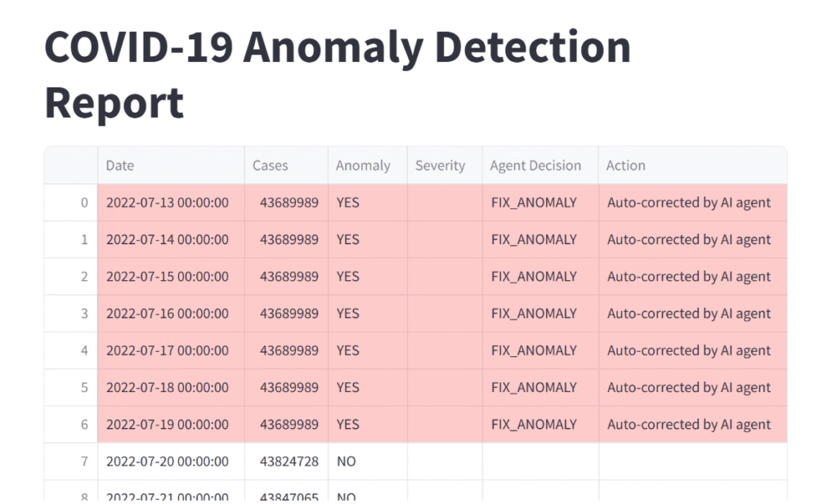
Task: Click the COVID-19 Anomaly Detection Report heading
Action: pyautogui.click(x=337, y=75)
